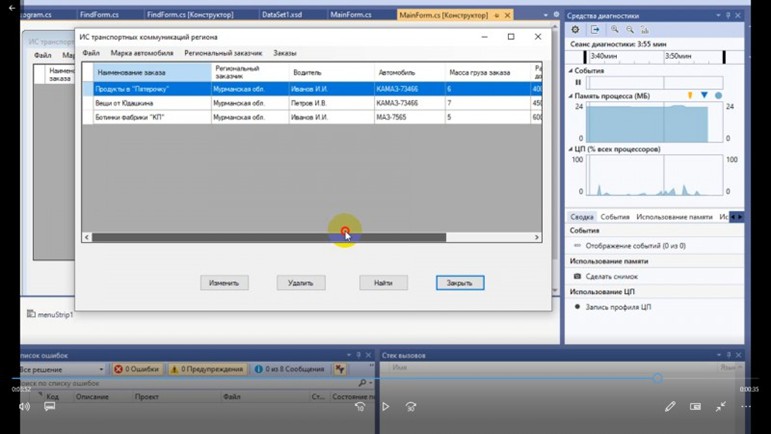The height and width of the screenshot is (434, 771).
Task: Click the grid's right scroll arrow
Action: pyautogui.click(x=536, y=237)
